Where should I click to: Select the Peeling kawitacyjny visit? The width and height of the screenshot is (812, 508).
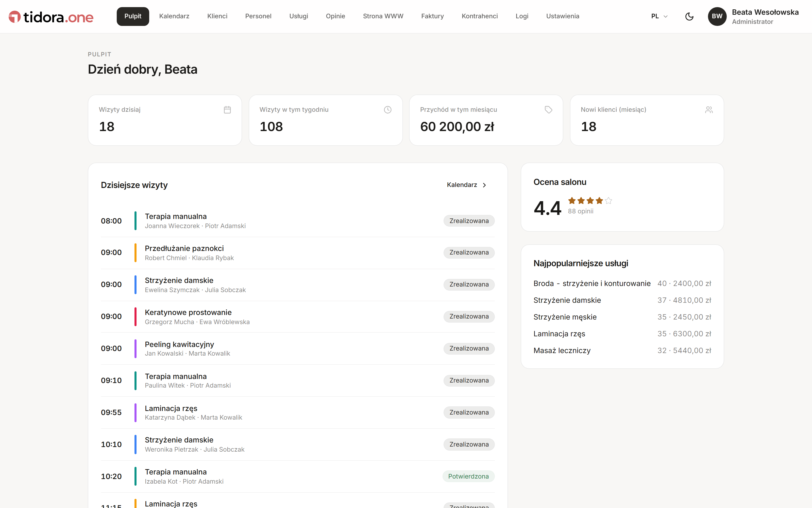[x=298, y=349]
